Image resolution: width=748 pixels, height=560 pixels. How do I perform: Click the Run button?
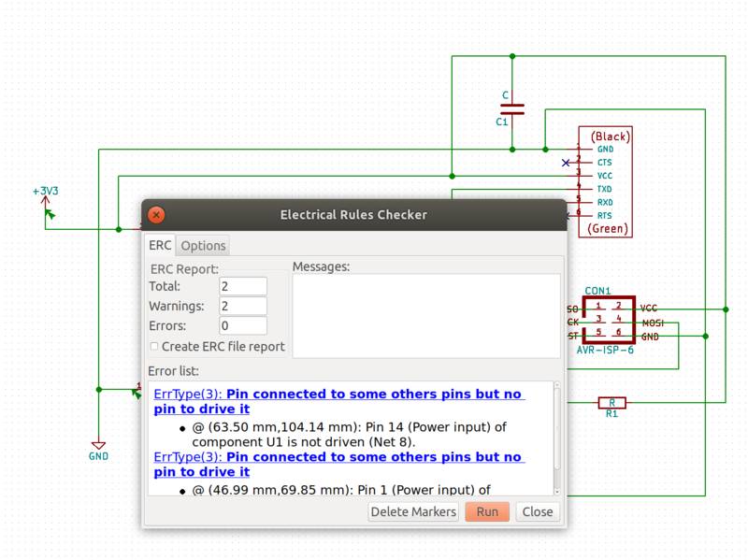[486, 511]
